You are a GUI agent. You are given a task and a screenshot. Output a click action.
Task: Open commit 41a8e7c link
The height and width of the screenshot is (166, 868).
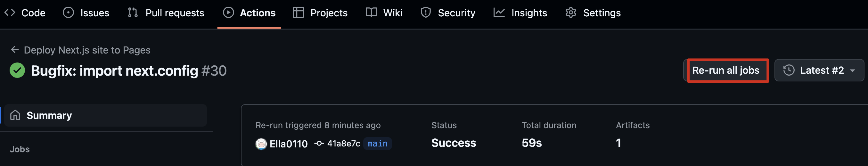(343, 143)
